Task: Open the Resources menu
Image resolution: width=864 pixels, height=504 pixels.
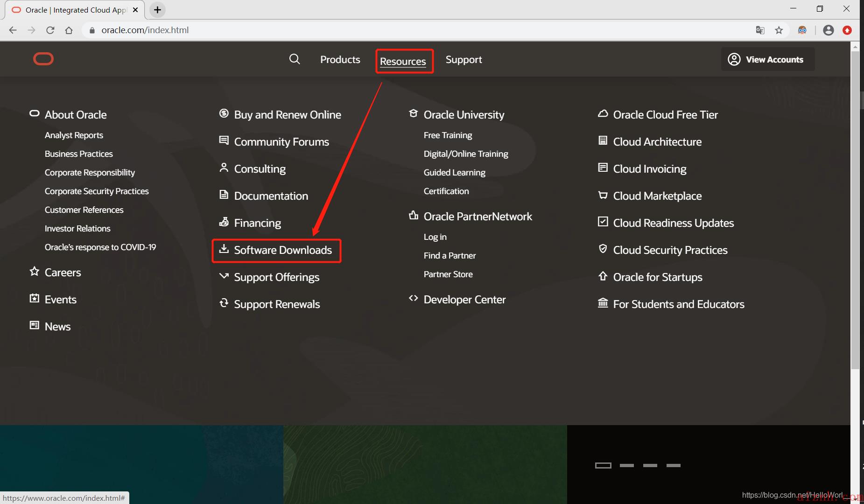Action: [x=403, y=61]
